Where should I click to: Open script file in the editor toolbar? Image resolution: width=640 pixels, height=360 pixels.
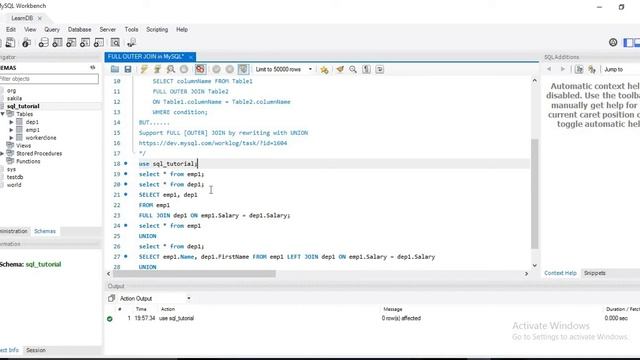115,69
